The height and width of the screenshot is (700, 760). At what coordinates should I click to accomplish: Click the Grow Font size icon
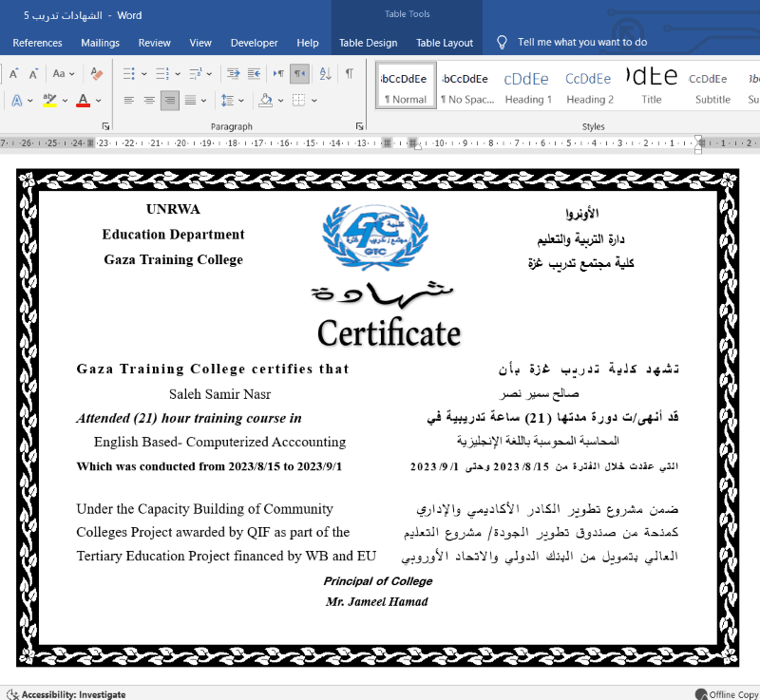[x=13, y=73]
